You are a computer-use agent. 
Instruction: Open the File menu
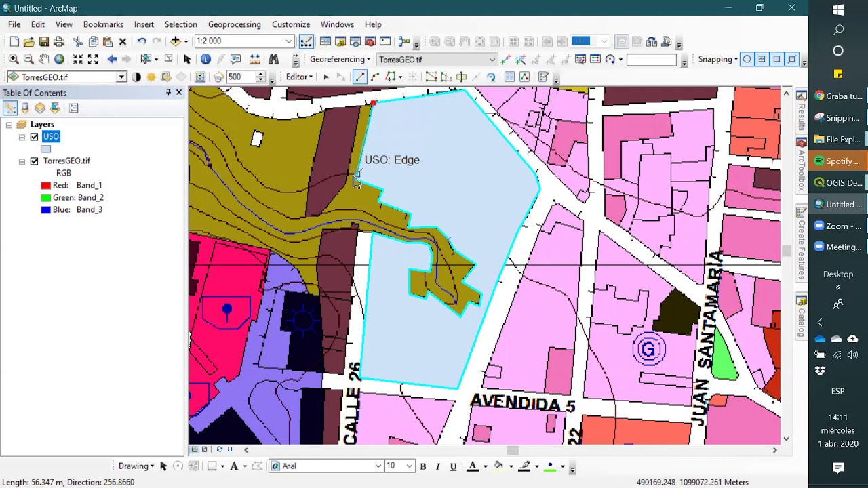pyautogui.click(x=14, y=24)
